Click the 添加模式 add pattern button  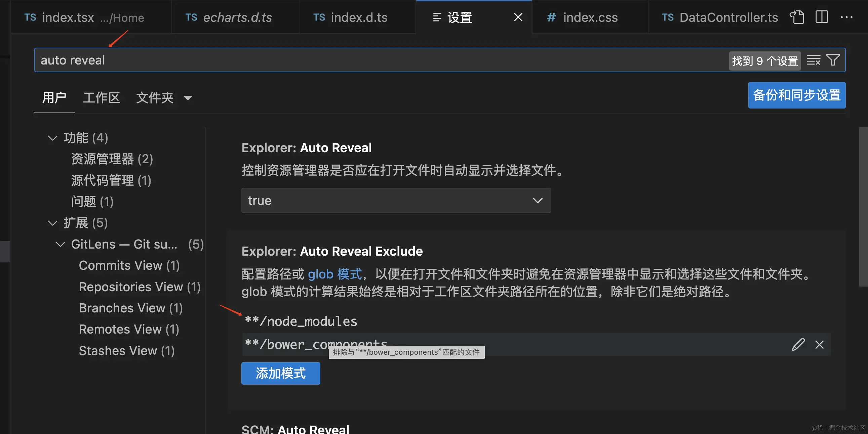tap(280, 373)
